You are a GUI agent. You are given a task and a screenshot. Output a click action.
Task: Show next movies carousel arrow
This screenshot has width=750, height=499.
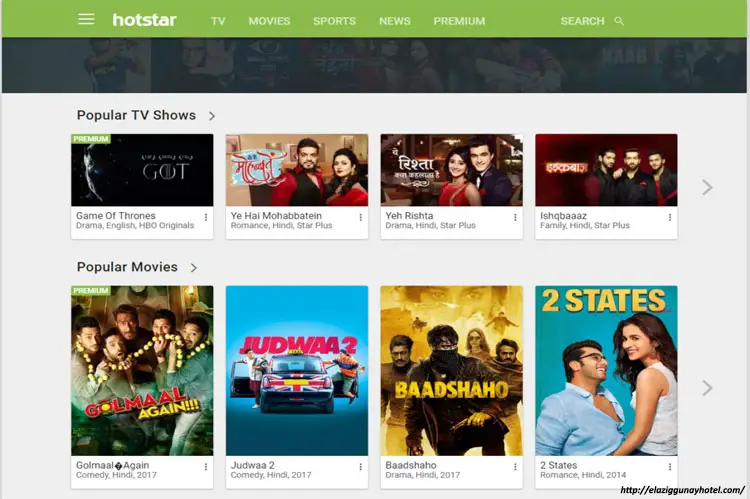point(707,388)
